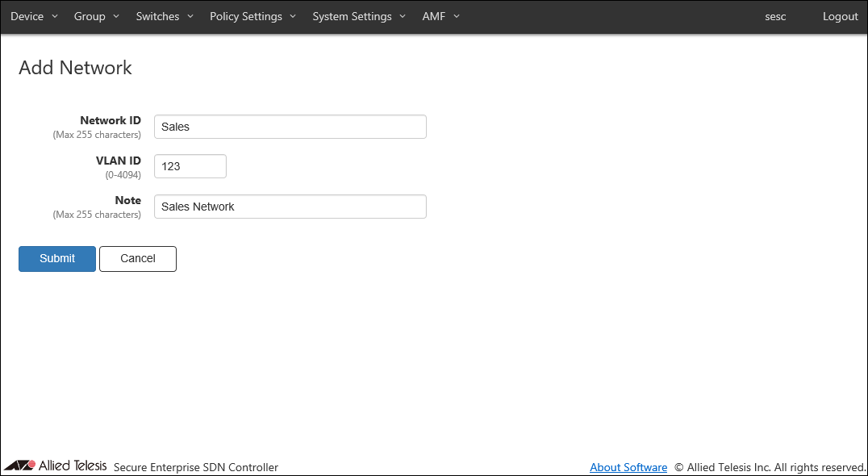Click the Allied Telesis logo in footer
868x476 pixels.
[55, 466]
